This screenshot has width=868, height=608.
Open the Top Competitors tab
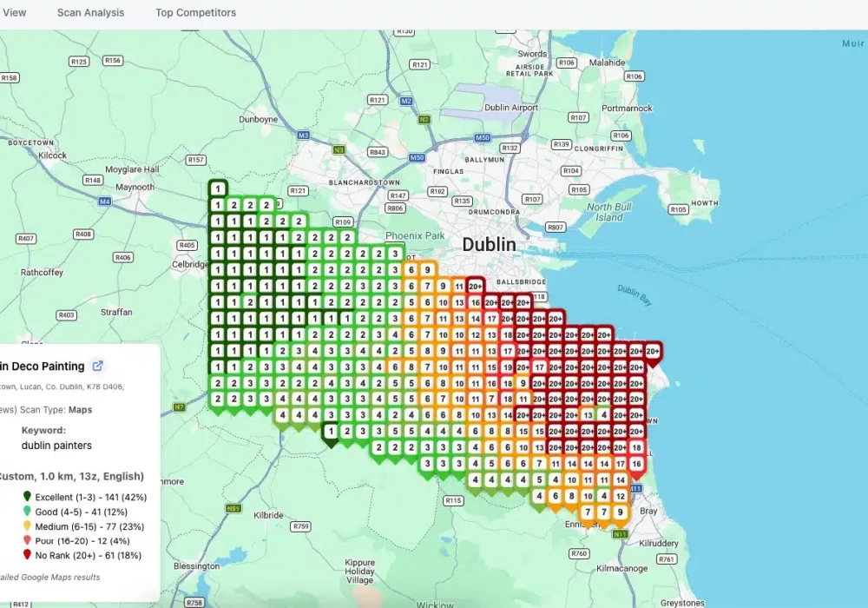coord(195,13)
